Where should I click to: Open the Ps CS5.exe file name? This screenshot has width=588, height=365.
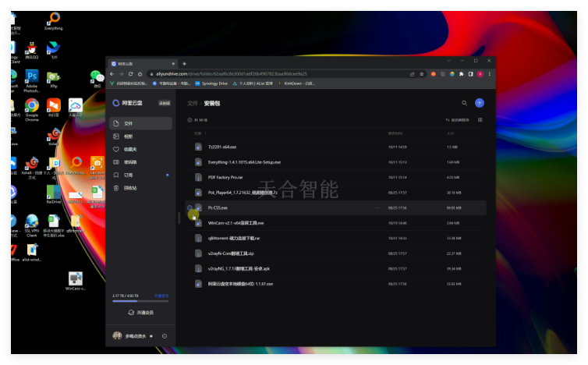[218, 207]
